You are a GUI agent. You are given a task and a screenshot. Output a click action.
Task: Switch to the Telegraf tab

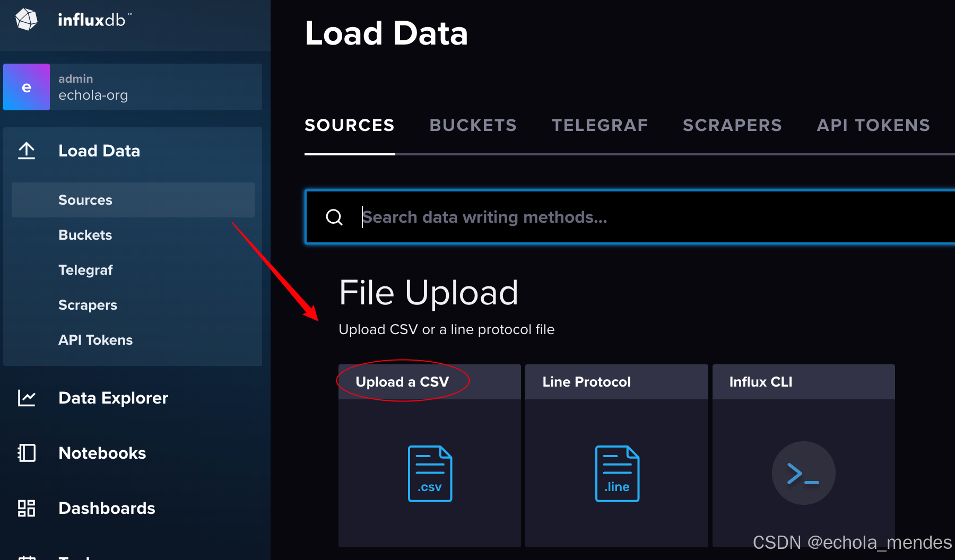coord(600,125)
